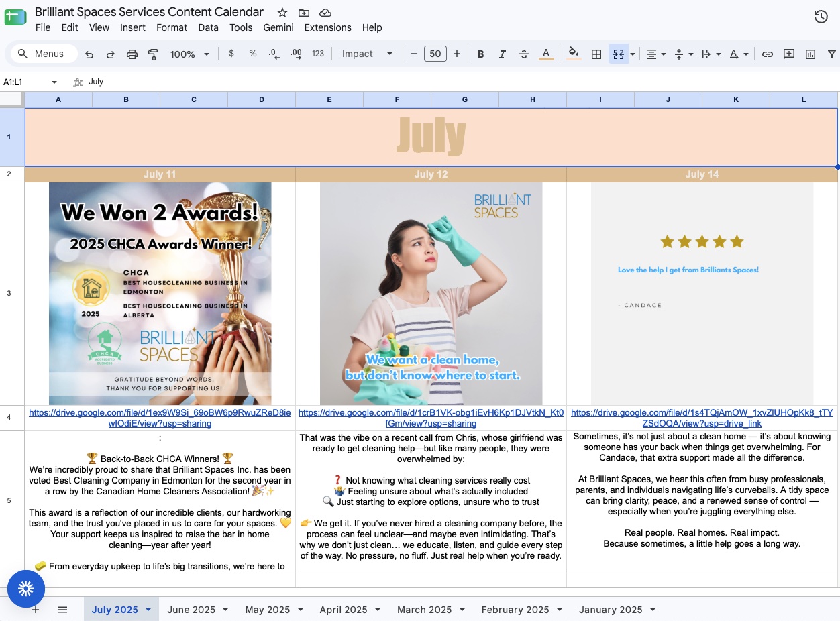Image resolution: width=840 pixels, height=621 pixels.
Task: Switch to the April 2025 sheet tab
Action: tap(344, 610)
